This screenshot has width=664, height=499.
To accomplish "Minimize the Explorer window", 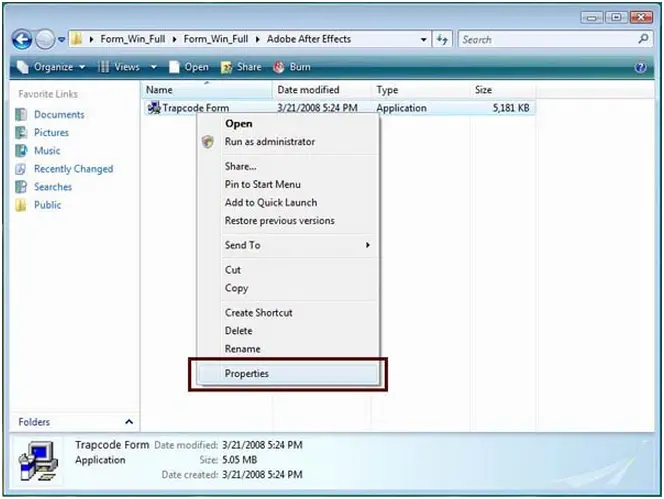I will coord(592,17).
